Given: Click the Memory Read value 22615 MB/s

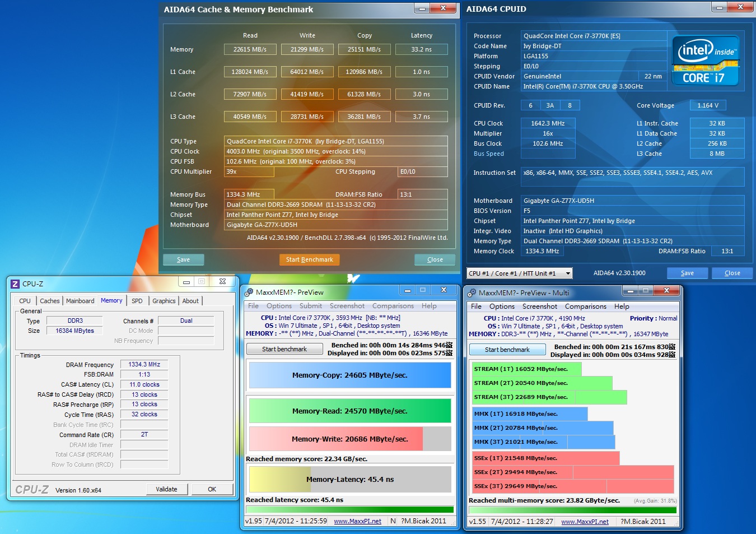Looking at the screenshot, I should coord(250,49).
